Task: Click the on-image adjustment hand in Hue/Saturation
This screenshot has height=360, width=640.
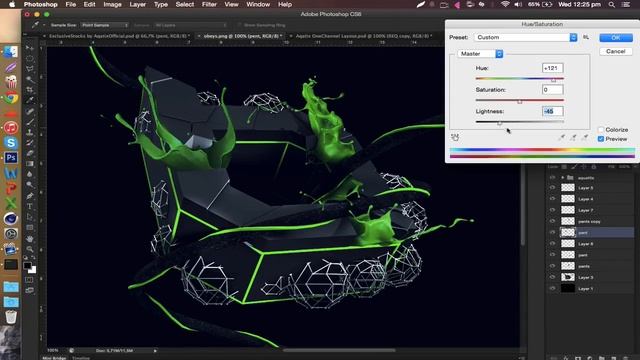Action: click(x=455, y=138)
